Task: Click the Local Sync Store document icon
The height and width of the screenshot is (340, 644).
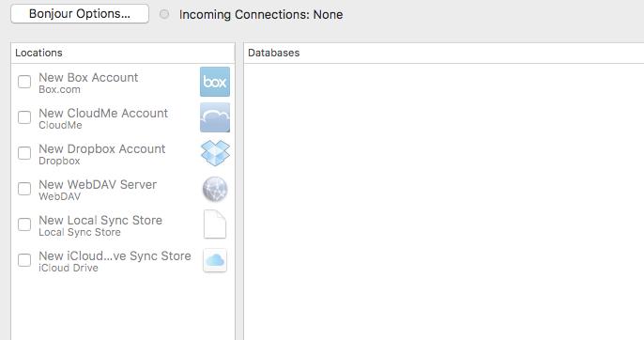Action: click(x=215, y=224)
